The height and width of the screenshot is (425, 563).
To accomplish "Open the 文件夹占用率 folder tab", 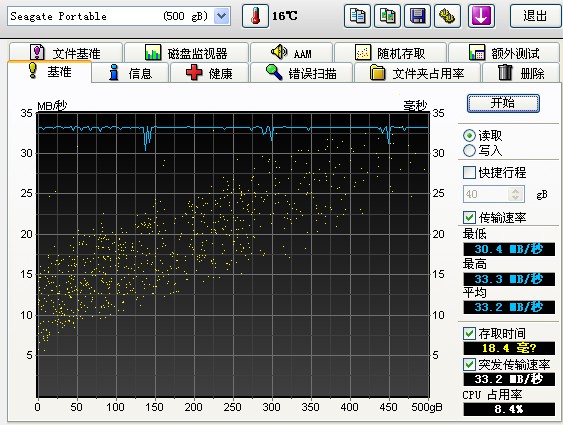I will click(417, 73).
